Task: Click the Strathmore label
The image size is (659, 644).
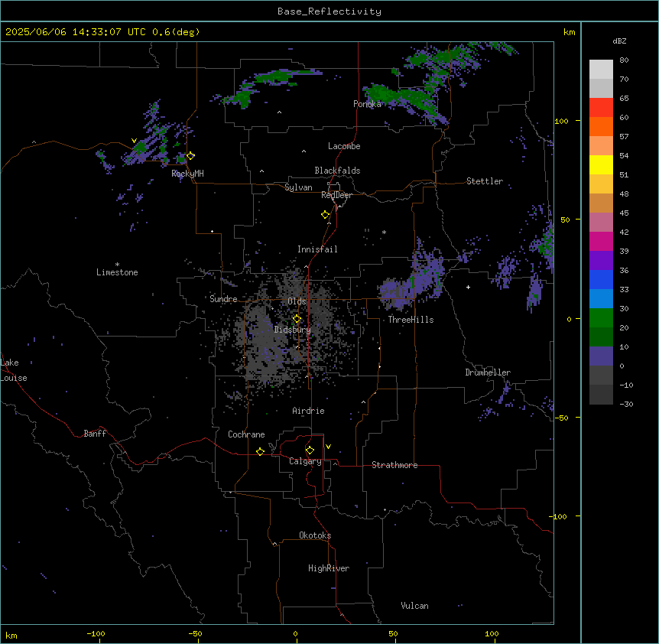Action: click(x=394, y=465)
